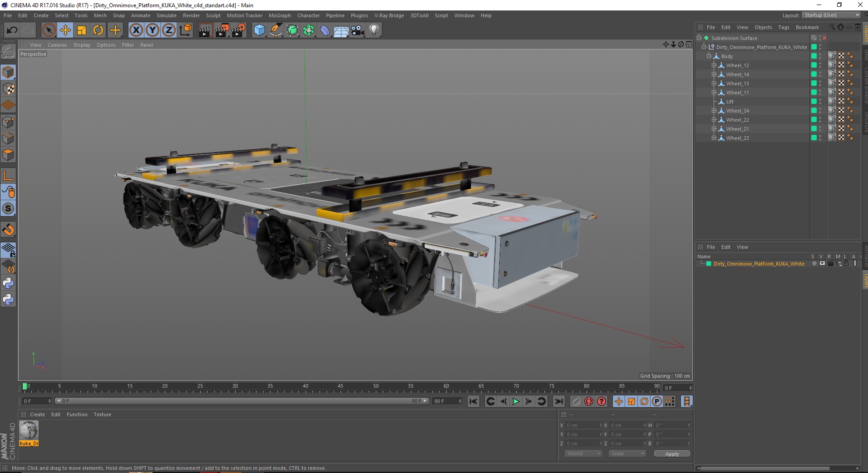Select the Lift object in tree
The width and height of the screenshot is (868, 473).
coord(730,102)
